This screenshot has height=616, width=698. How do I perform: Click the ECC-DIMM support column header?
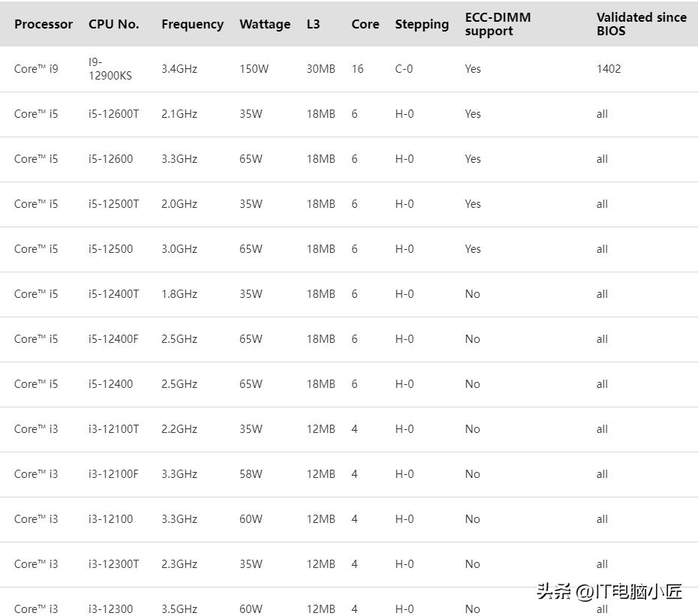coord(498,24)
